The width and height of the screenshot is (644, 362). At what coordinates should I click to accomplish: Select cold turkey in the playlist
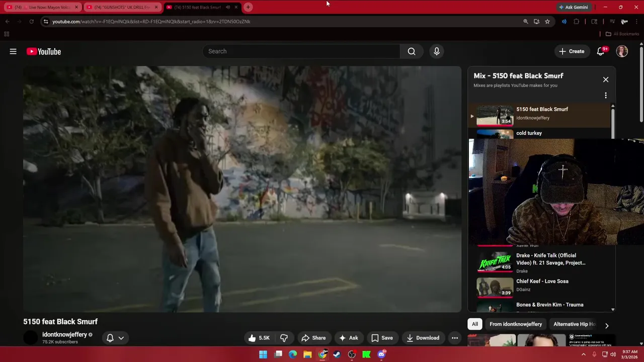click(x=529, y=133)
